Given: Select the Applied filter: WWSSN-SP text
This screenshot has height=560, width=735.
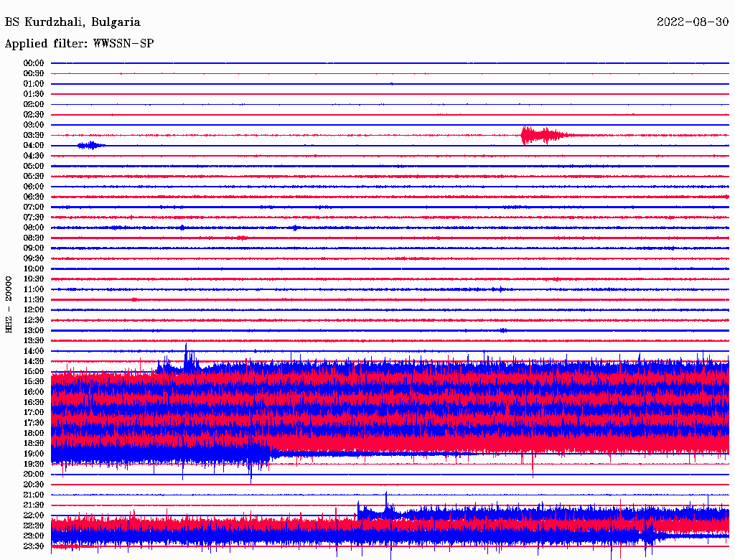Looking at the screenshot, I should click(x=79, y=44).
